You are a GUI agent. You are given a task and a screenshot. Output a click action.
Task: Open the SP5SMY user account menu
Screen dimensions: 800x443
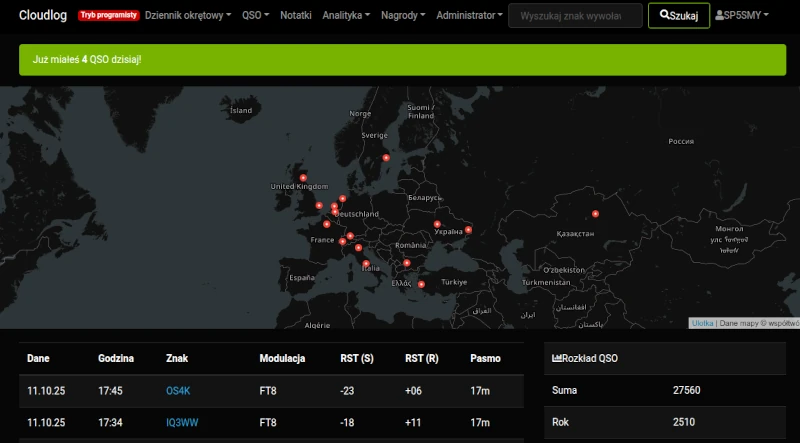click(741, 16)
